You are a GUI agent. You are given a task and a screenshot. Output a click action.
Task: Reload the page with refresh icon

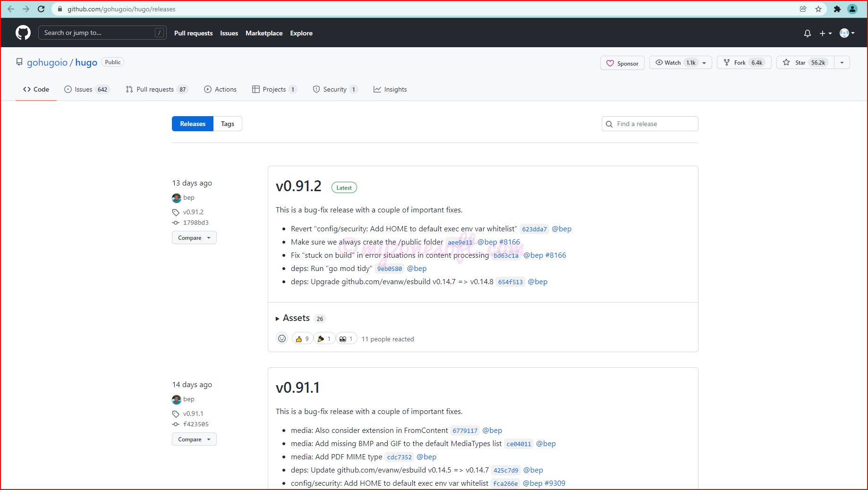(41, 9)
